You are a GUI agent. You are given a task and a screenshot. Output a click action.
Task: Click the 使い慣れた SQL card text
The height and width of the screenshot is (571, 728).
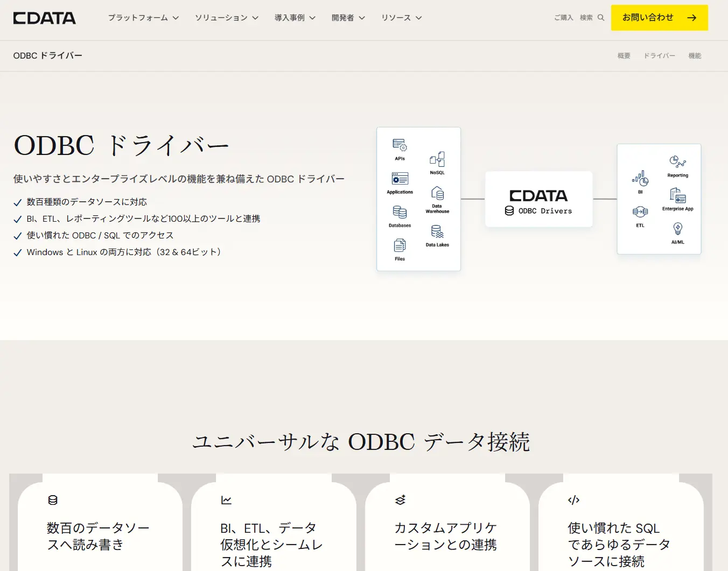pos(619,545)
